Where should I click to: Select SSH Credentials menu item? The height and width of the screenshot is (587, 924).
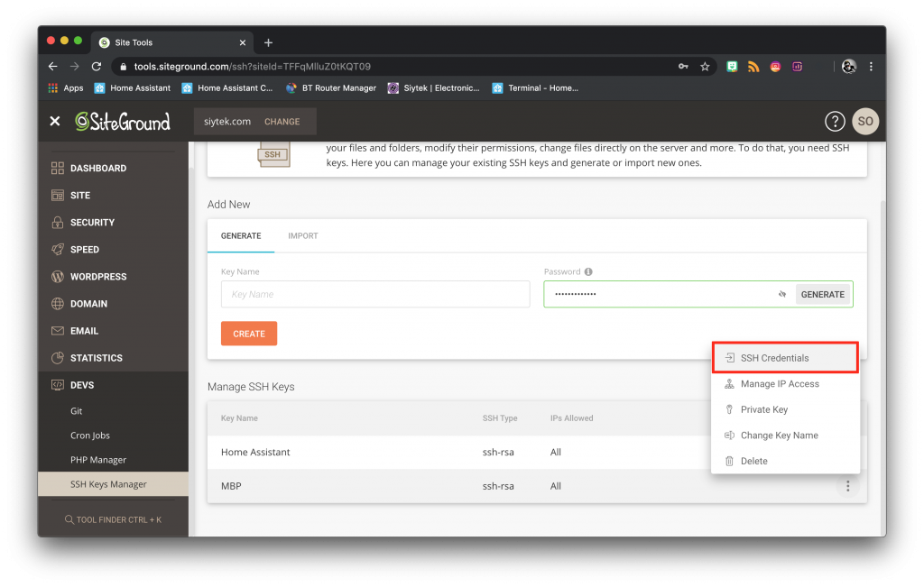pyautogui.click(x=785, y=358)
